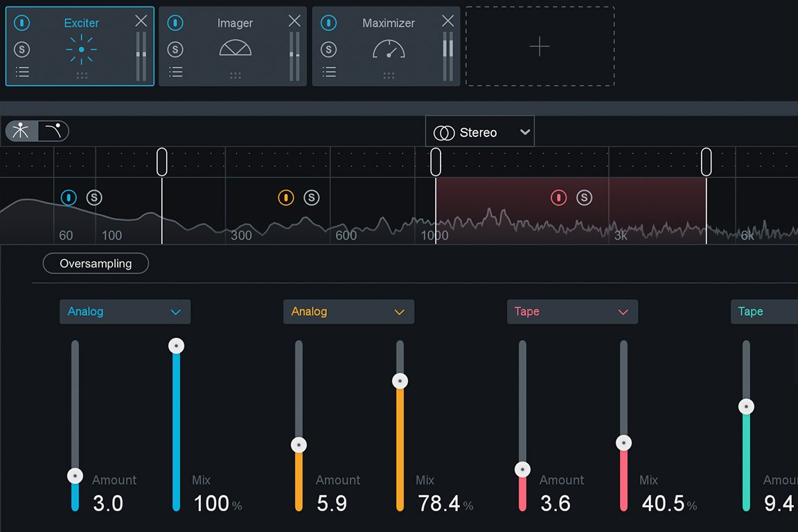Viewport: 798px width, 532px height.
Task: Open the Exciter module options list
Action: tap(21, 71)
